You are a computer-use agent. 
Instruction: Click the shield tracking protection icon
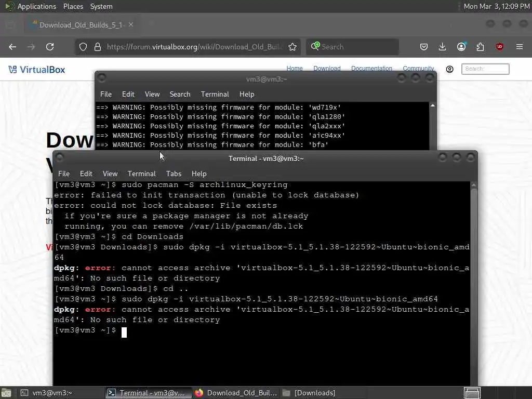pyautogui.click(x=83, y=47)
